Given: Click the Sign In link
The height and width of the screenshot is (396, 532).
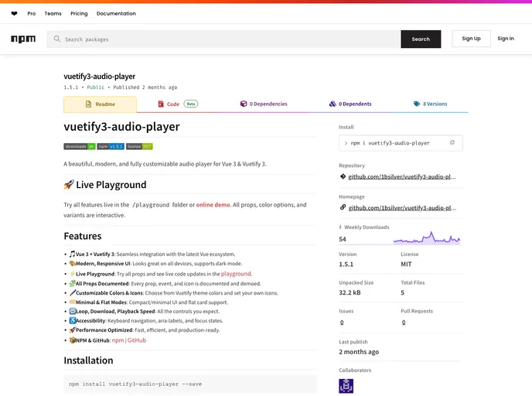Looking at the screenshot, I should (x=506, y=39).
